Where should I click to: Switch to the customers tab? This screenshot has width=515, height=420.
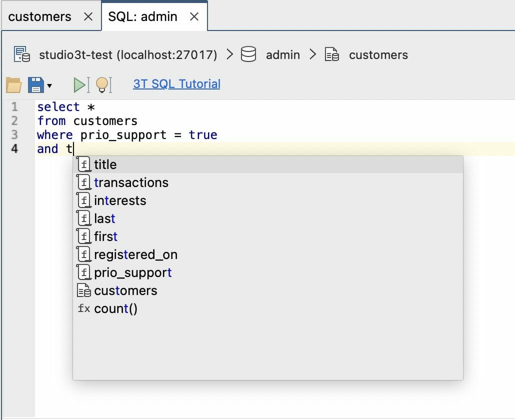pos(39,16)
